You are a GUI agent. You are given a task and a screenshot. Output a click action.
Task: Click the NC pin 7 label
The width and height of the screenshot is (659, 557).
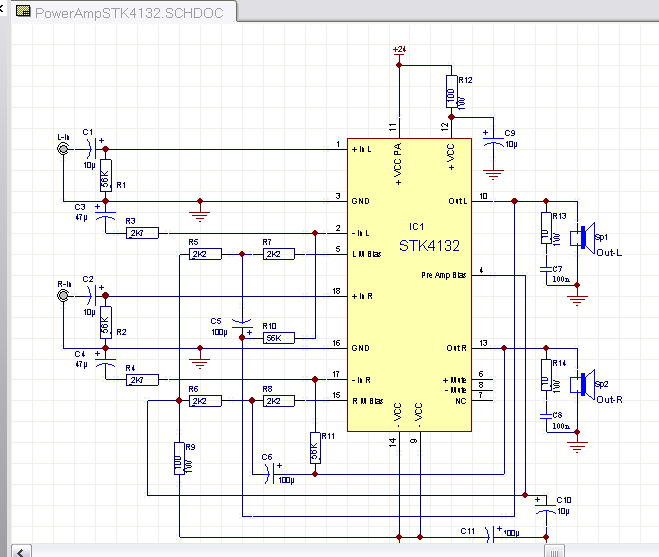(x=461, y=401)
